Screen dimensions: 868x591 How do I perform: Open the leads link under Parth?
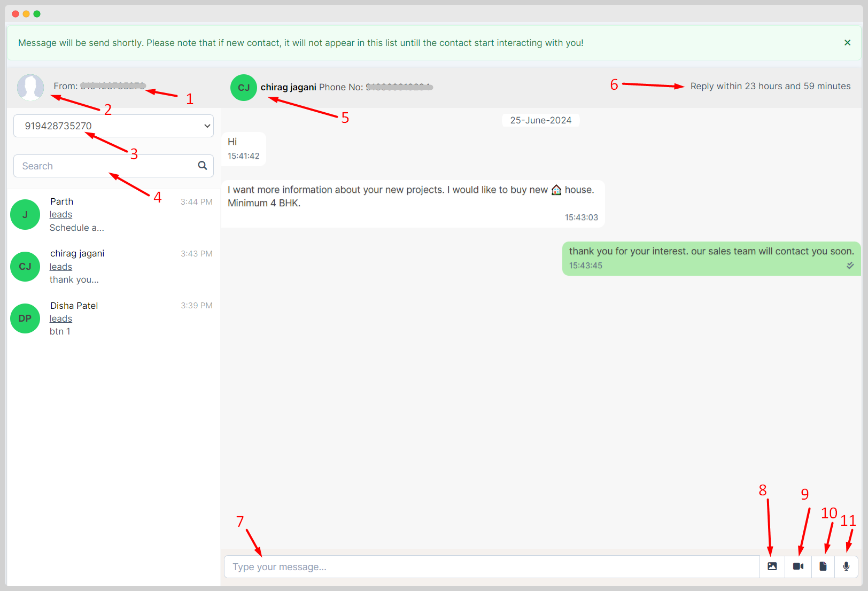click(x=60, y=214)
